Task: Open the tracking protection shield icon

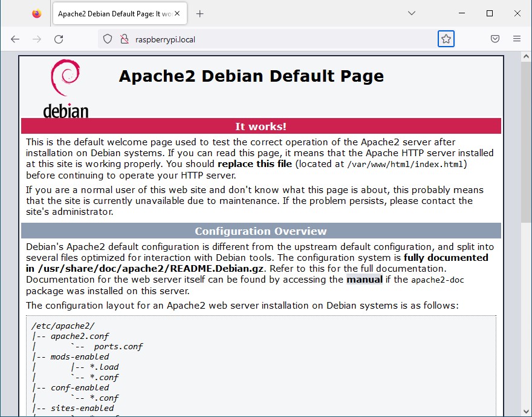Action: coord(108,39)
